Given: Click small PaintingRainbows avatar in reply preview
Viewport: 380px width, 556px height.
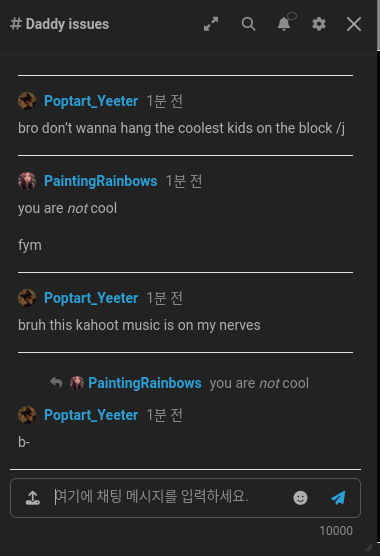Looking at the screenshot, I should point(77,383).
